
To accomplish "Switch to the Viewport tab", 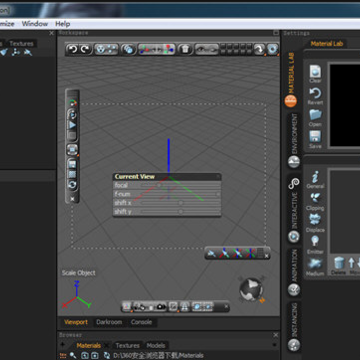I will 76,322.
